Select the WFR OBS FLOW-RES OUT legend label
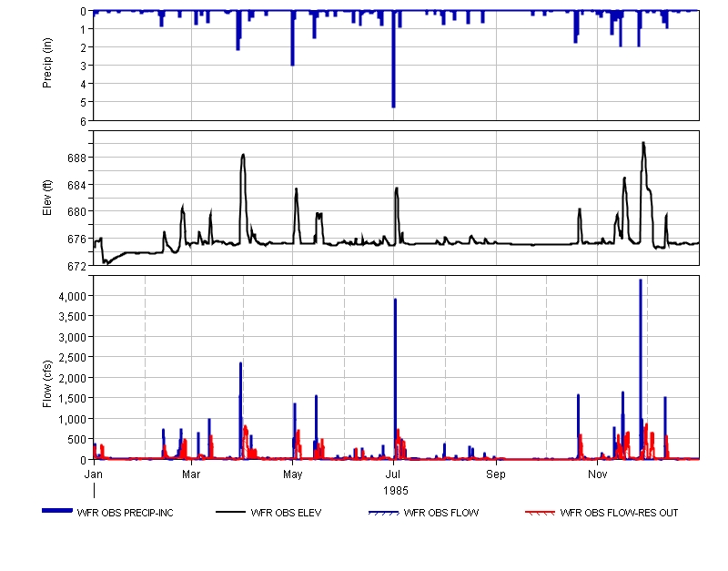This screenshot has height=571, width=728. pos(619,513)
